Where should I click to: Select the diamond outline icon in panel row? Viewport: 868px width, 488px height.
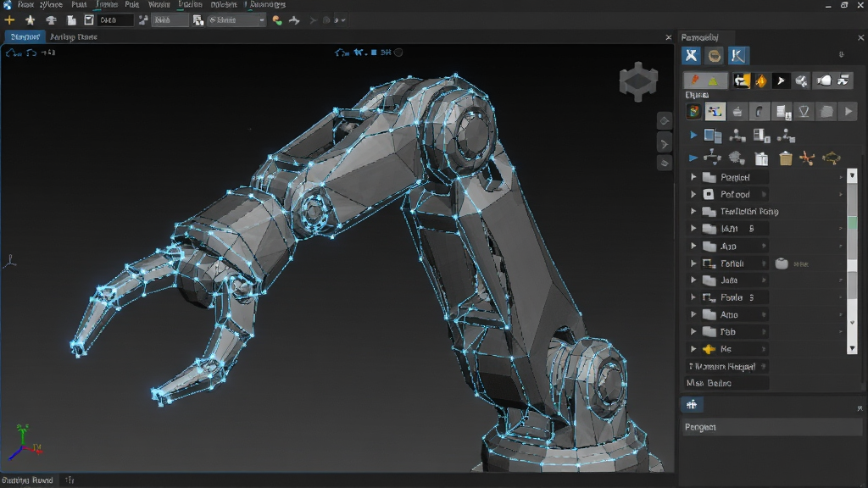coord(804,112)
